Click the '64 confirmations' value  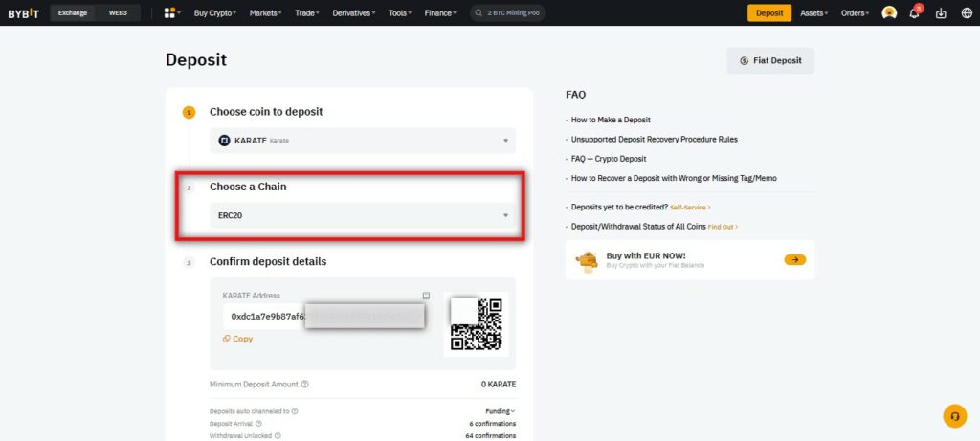tap(491, 435)
